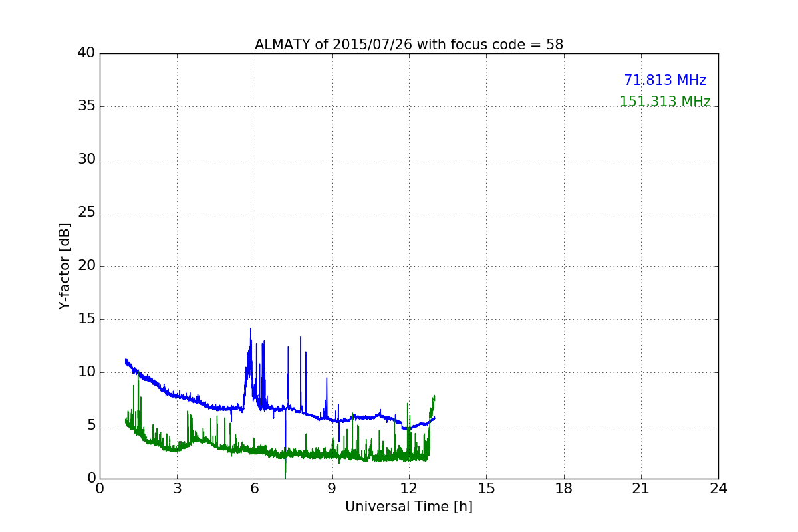
Task: Select the green '151.313 MHz' legend label
Action: coord(665,102)
